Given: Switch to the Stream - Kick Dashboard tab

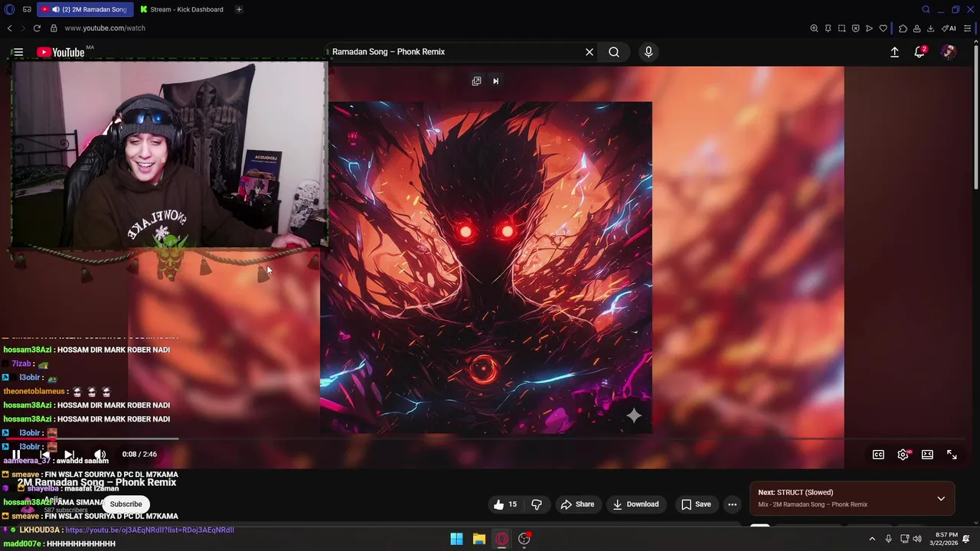Looking at the screenshot, I should (182, 9).
